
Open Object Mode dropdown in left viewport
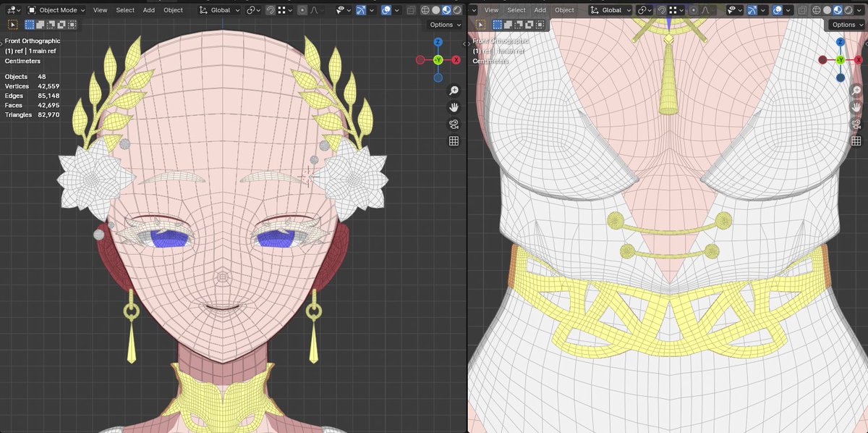click(56, 10)
